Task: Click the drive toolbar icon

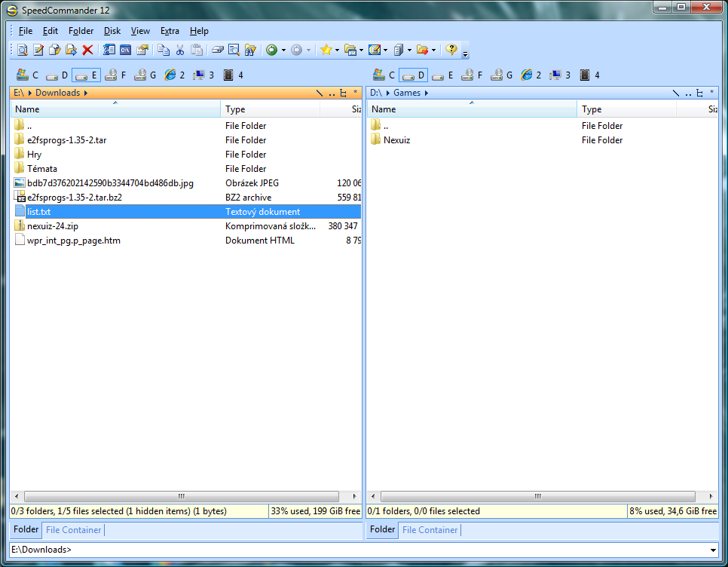Action: click(218, 50)
